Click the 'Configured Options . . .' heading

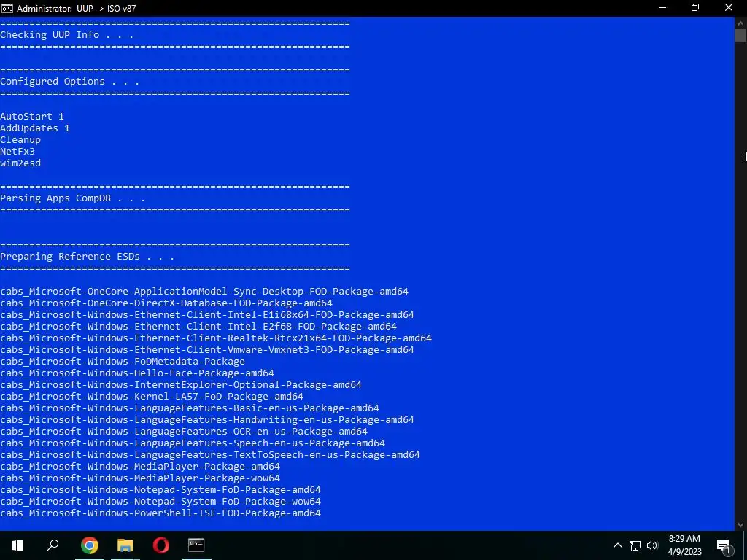coord(69,82)
